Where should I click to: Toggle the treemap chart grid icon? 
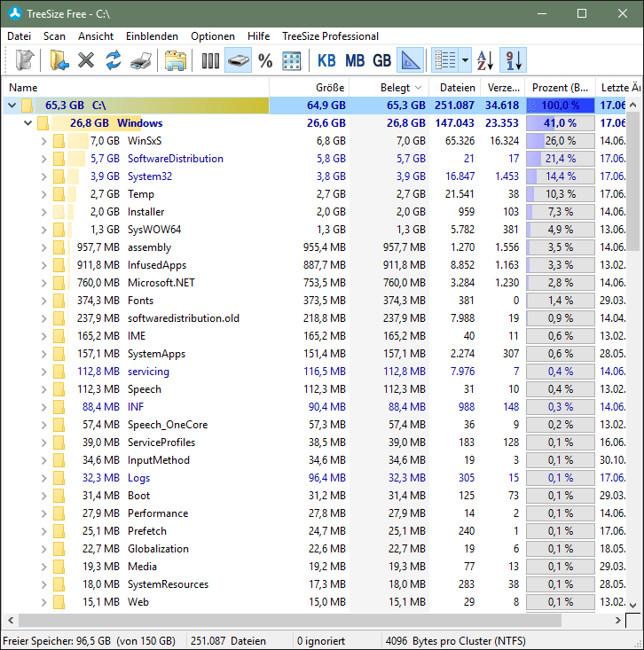pyautogui.click(x=292, y=60)
